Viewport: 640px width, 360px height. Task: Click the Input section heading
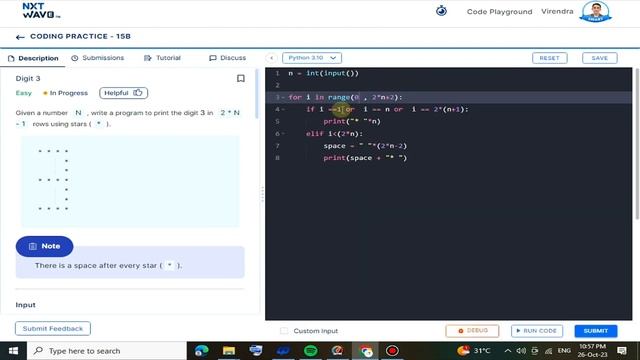pyautogui.click(x=25, y=305)
